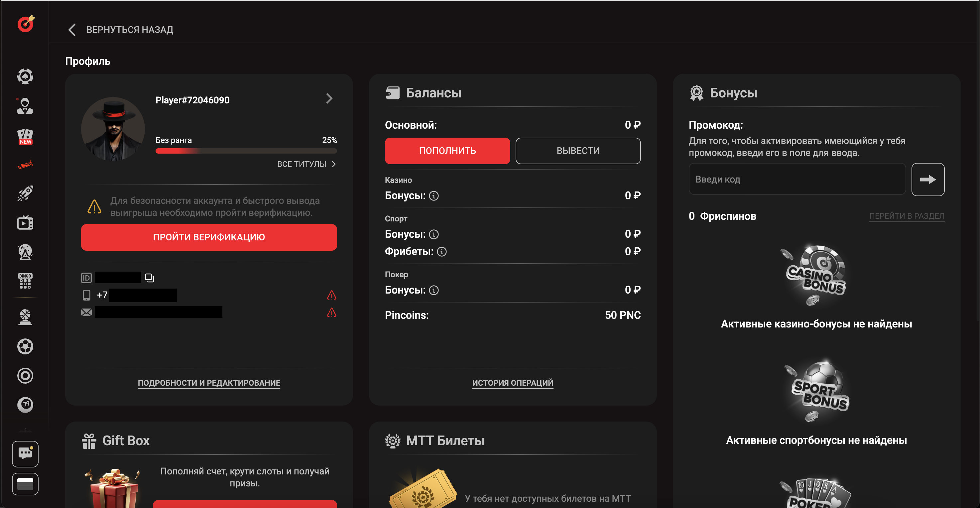Click the rank progress bar
The width and height of the screenshot is (980, 508).
(x=246, y=151)
